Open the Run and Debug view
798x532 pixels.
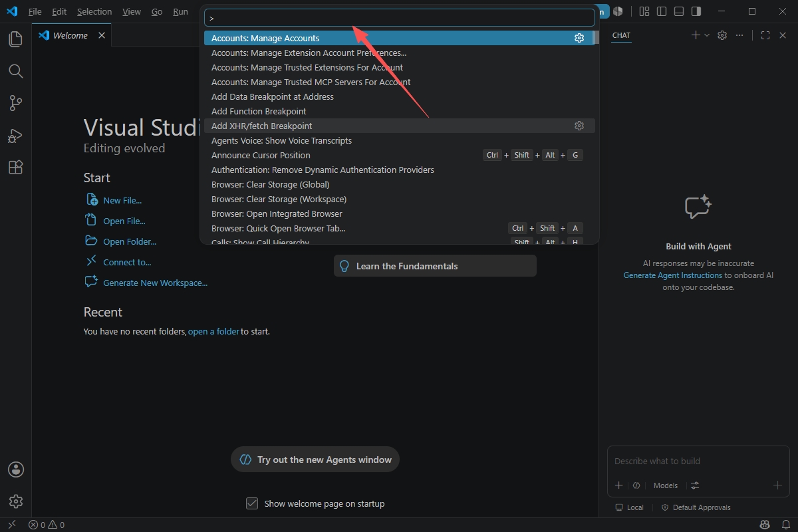15,136
